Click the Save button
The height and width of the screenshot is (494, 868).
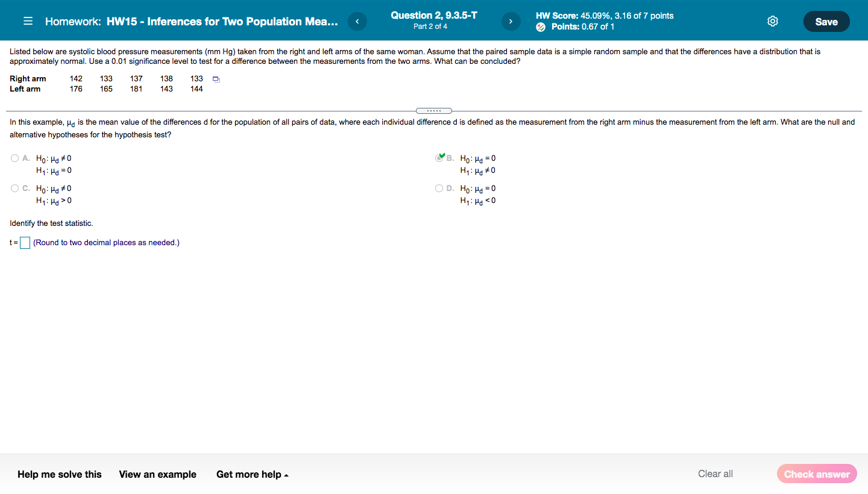826,20
